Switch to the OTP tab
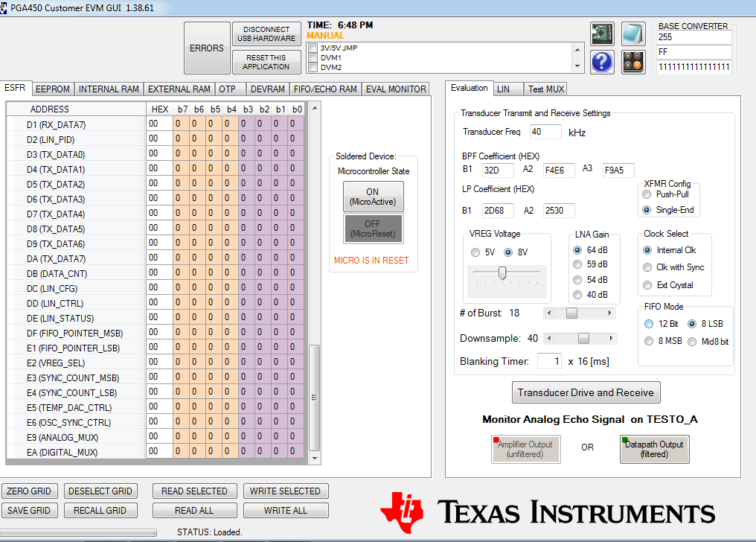 pyautogui.click(x=229, y=89)
